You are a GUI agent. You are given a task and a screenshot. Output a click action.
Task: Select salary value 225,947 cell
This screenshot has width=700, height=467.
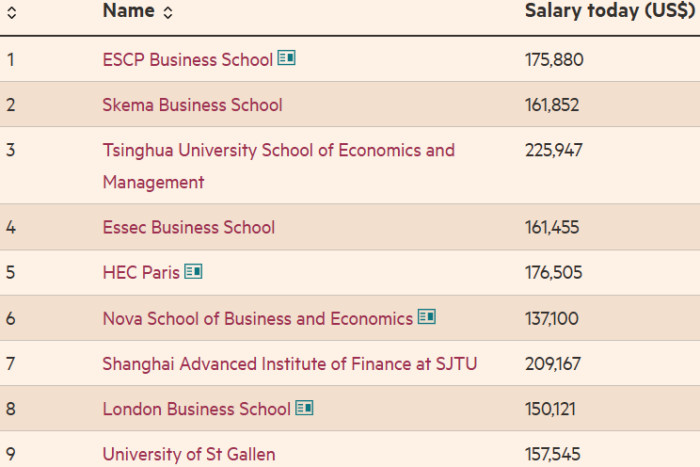pos(554,150)
